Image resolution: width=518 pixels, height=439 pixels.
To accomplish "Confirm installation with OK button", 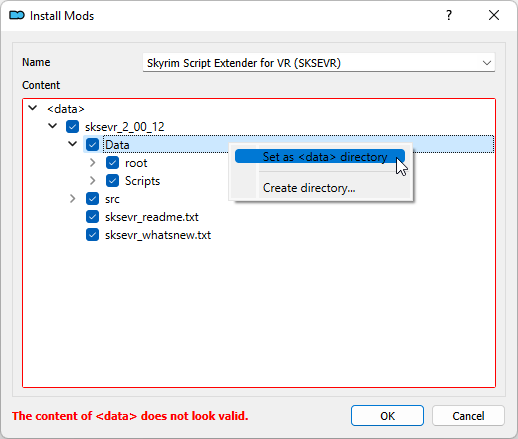I will coord(387,416).
